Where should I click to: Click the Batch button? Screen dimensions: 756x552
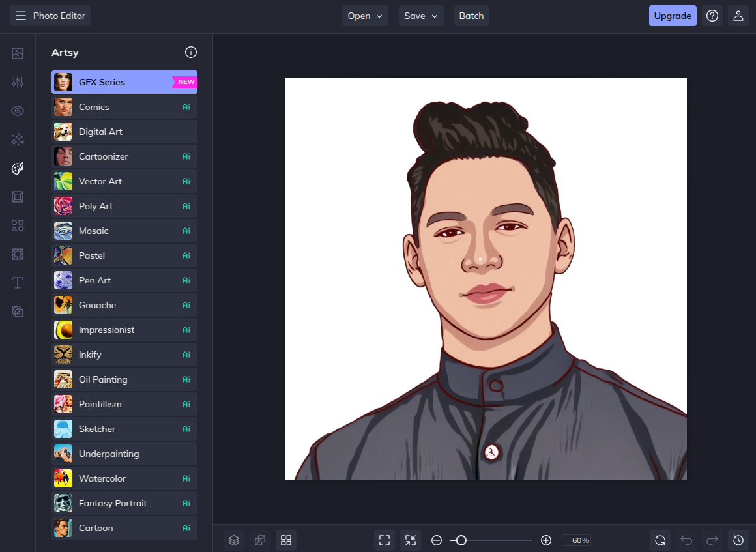tap(471, 16)
